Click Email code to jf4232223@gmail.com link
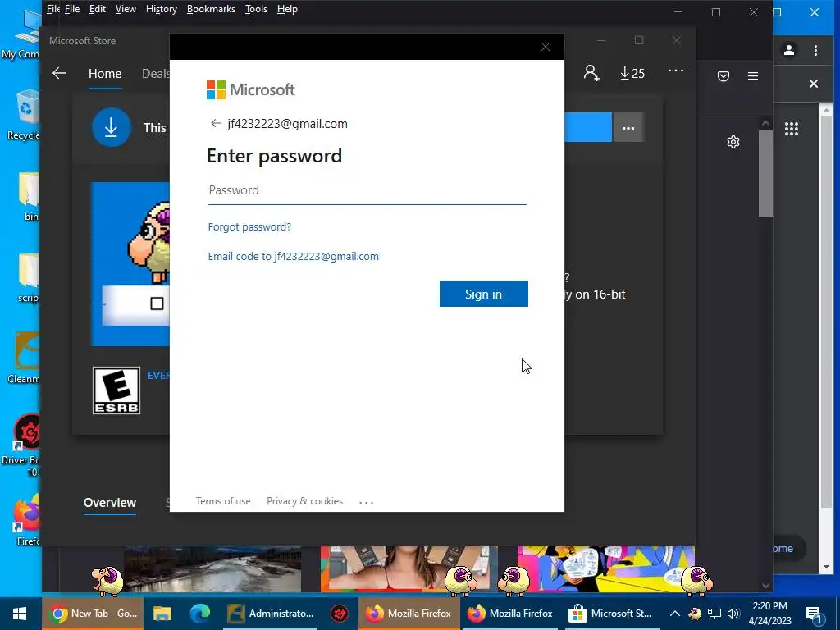Image resolution: width=840 pixels, height=630 pixels. tap(293, 257)
